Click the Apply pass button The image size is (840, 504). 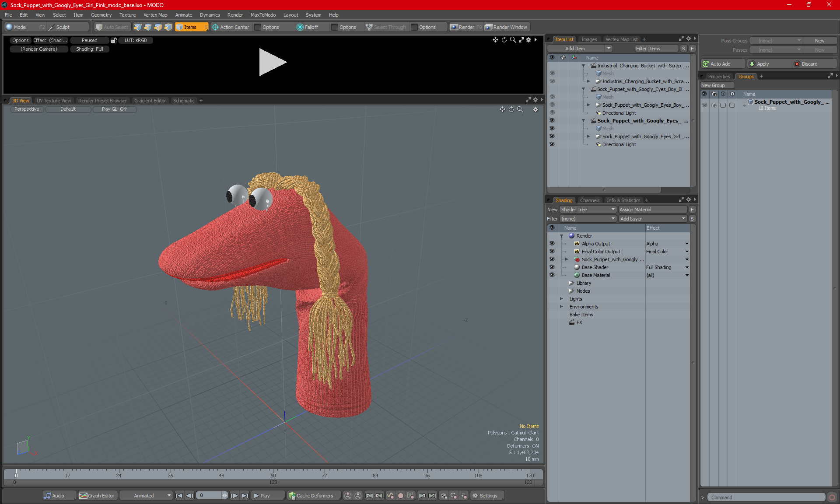[769, 64]
